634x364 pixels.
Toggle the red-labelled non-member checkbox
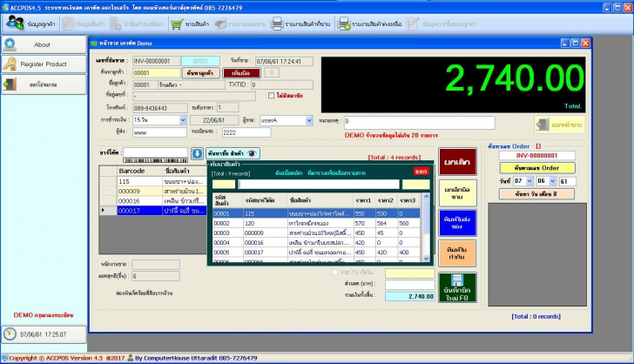(x=272, y=96)
